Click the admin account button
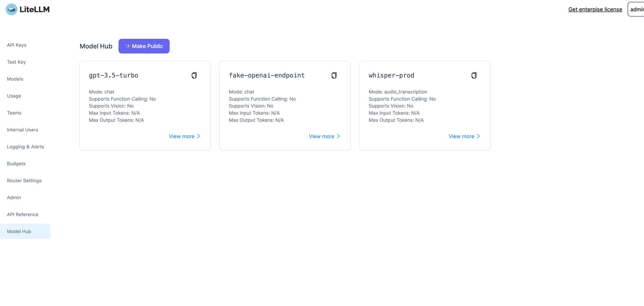Viewport: 644px width, 306px height. point(637,9)
